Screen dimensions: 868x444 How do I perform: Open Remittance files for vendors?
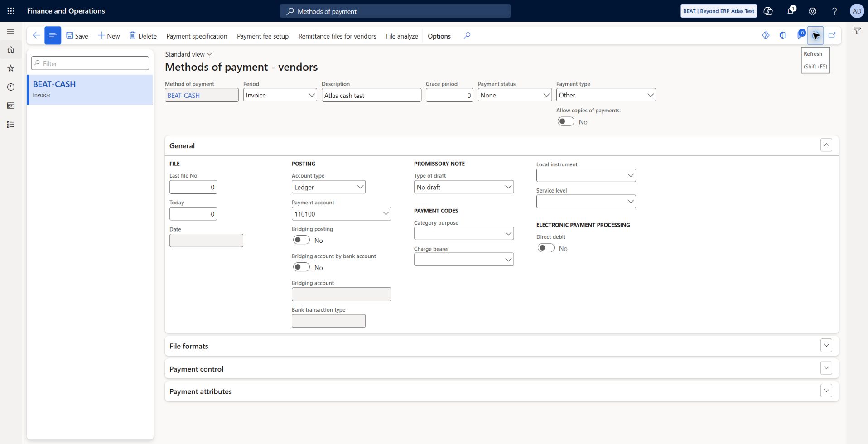click(337, 36)
